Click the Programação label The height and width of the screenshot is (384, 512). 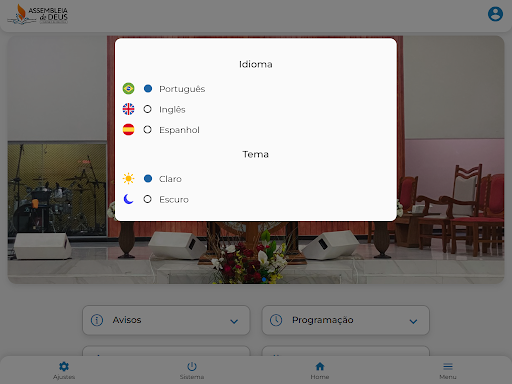(323, 320)
